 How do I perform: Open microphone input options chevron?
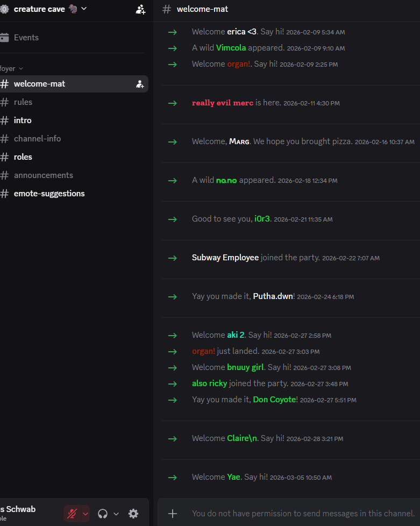point(85,514)
